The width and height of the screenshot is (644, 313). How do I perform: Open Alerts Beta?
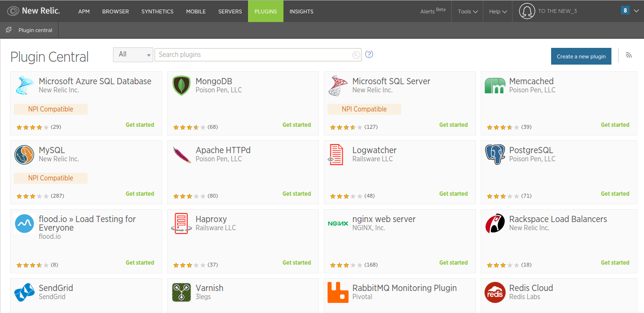click(433, 11)
